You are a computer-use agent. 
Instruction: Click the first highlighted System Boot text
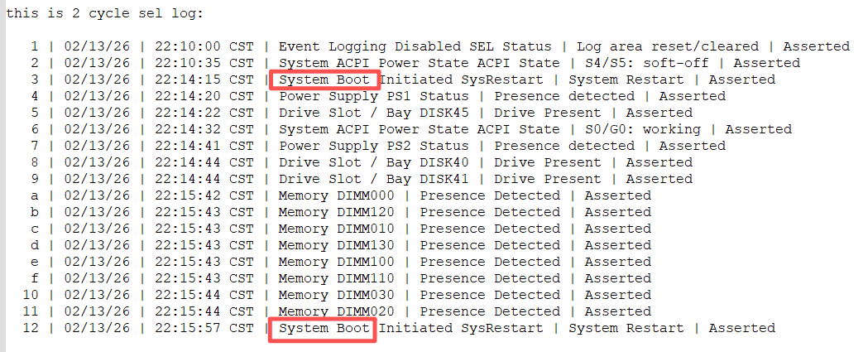(x=324, y=80)
